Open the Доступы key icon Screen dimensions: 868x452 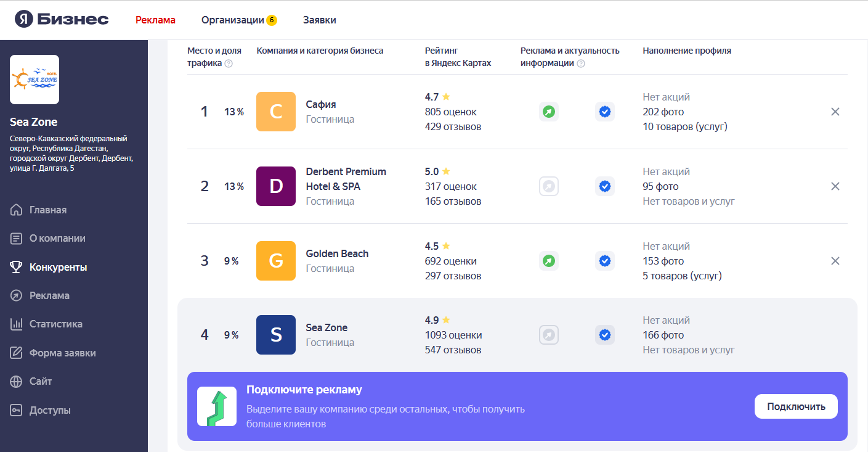click(17, 410)
